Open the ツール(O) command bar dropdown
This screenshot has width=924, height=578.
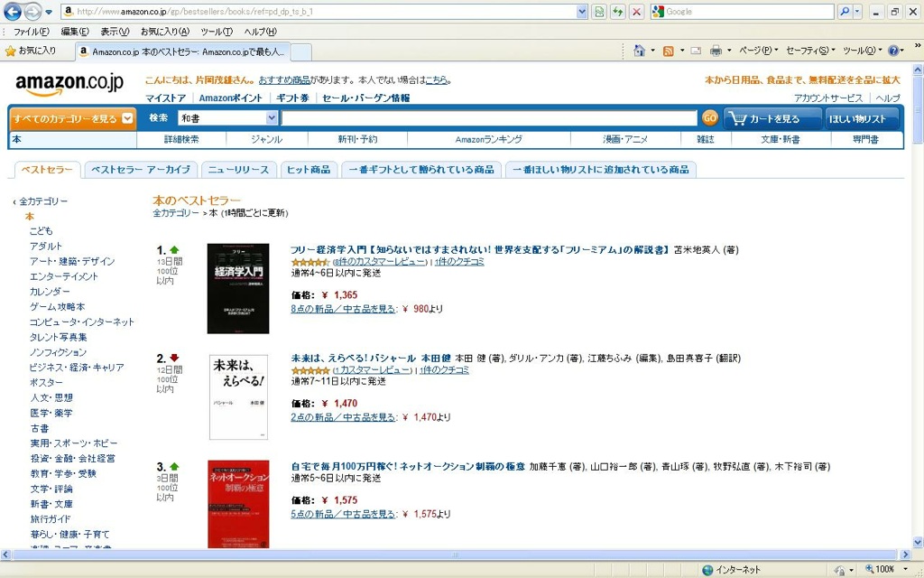coord(862,51)
